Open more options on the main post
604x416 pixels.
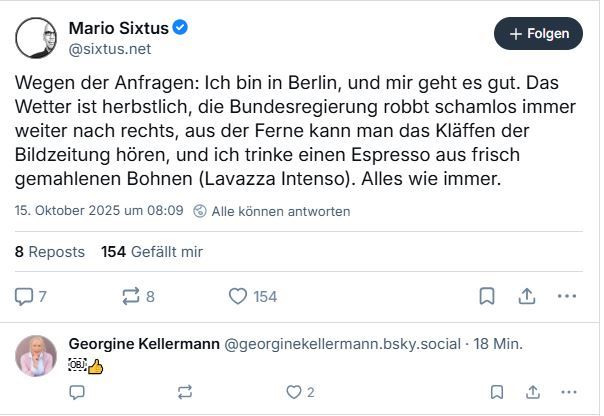[x=567, y=296]
